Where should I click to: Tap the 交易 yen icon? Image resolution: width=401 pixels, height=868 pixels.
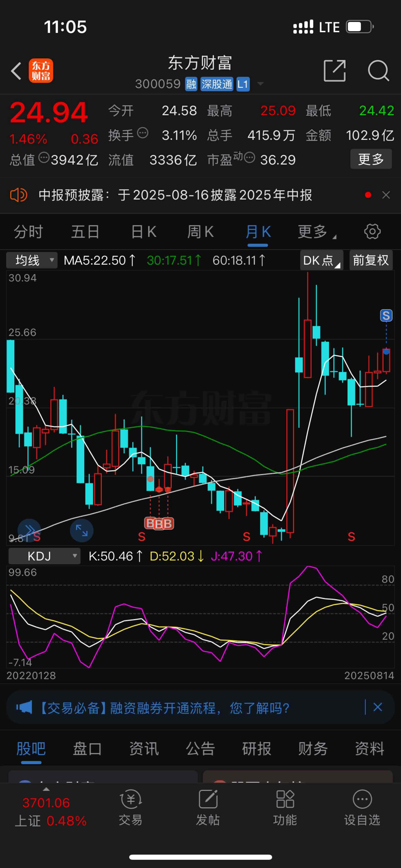coord(131,799)
